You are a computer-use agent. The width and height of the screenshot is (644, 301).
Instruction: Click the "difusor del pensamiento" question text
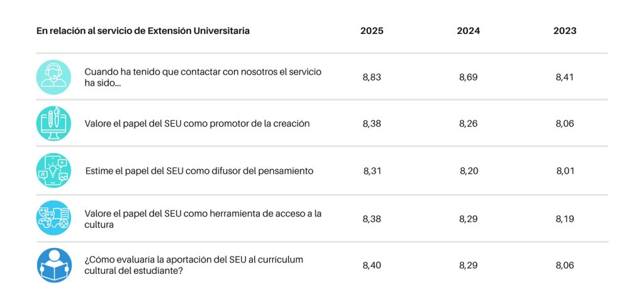click(x=199, y=171)
